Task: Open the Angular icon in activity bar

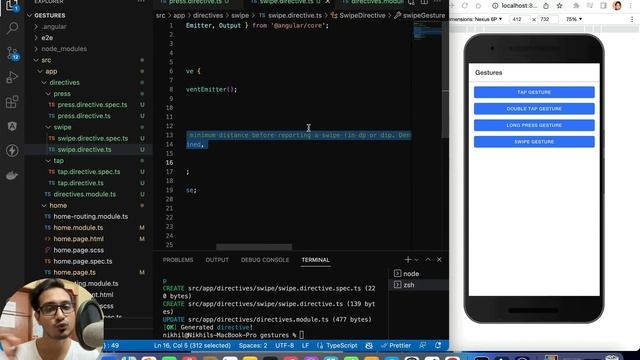Action: click(x=12, y=126)
